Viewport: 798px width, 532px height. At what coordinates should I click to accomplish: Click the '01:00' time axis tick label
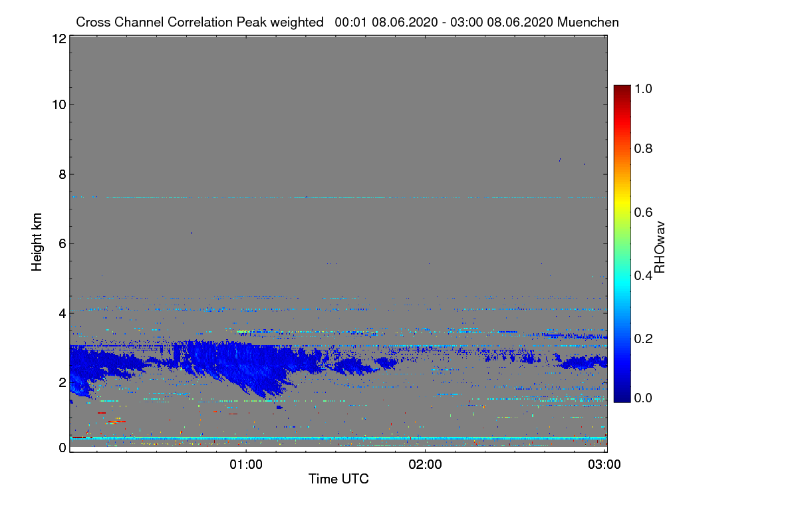pos(246,464)
